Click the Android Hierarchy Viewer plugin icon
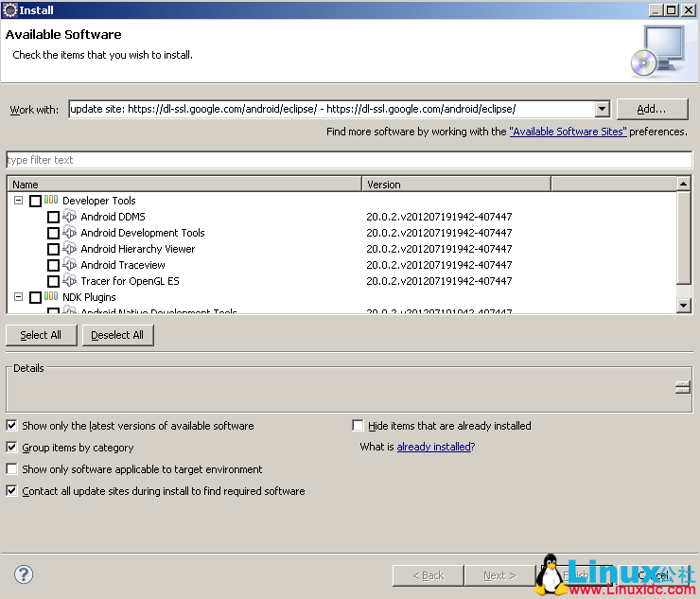The width and height of the screenshot is (700, 599). [70, 249]
